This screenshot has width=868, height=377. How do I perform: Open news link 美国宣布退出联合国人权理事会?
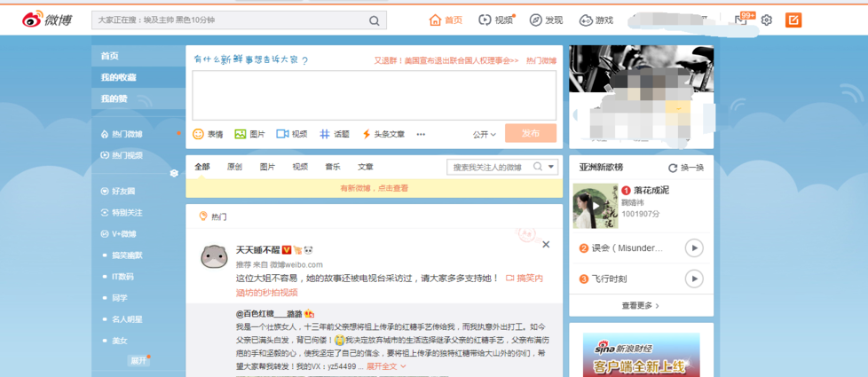pos(446,61)
